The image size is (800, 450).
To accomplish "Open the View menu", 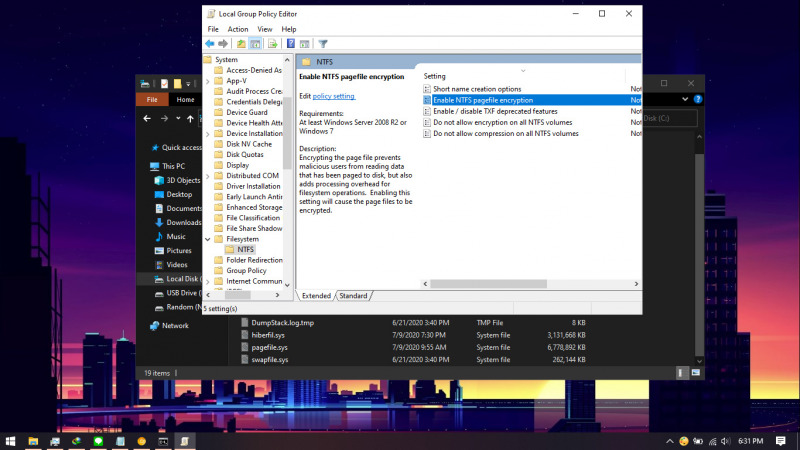I will pyautogui.click(x=264, y=30).
